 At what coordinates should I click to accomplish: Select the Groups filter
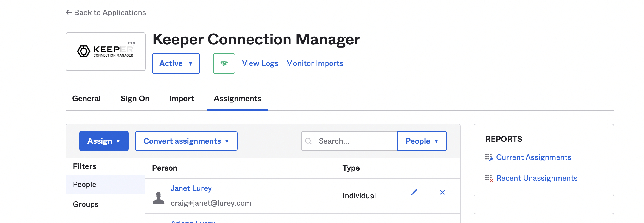click(x=86, y=204)
